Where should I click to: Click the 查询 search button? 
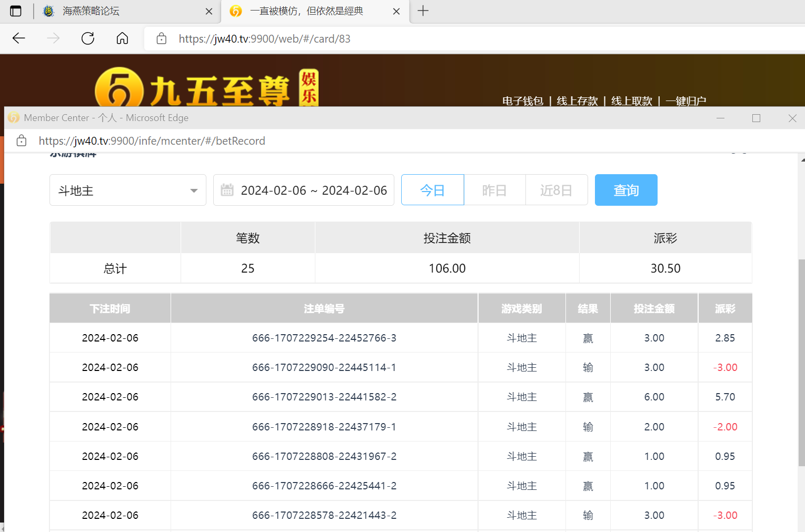[626, 190]
